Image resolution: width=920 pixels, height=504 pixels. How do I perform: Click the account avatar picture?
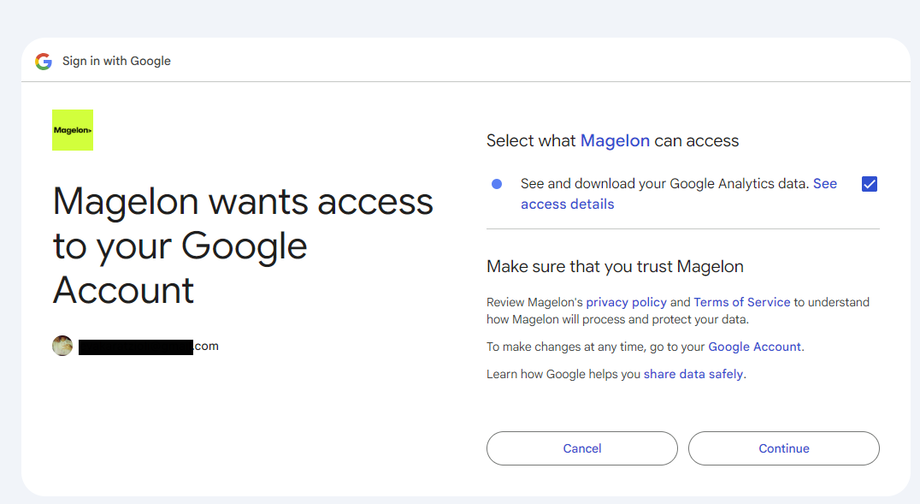pos(62,346)
